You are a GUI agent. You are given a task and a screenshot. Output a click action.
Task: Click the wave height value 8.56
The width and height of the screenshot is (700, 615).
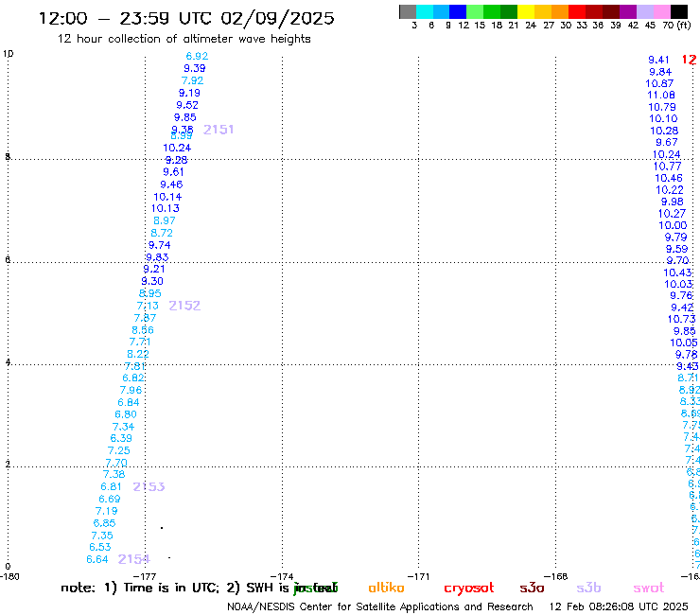(x=143, y=330)
